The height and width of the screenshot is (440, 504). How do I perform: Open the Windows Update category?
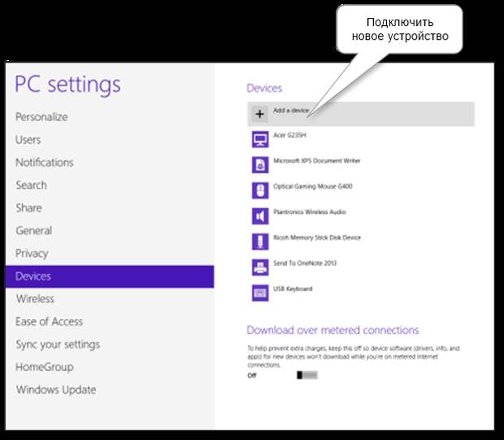pyautogui.click(x=55, y=390)
